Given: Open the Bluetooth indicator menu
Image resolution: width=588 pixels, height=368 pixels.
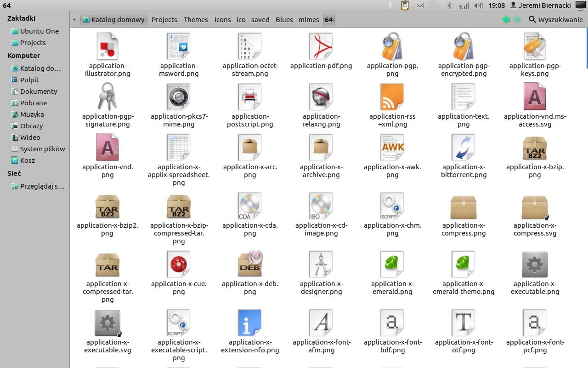Looking at the screenshot, I should tap(449, 6).
